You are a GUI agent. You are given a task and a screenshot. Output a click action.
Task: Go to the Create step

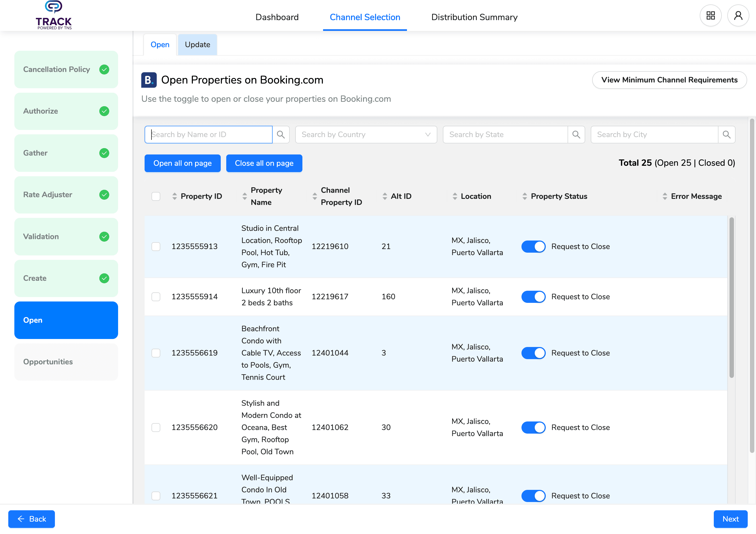coord(66,279)
